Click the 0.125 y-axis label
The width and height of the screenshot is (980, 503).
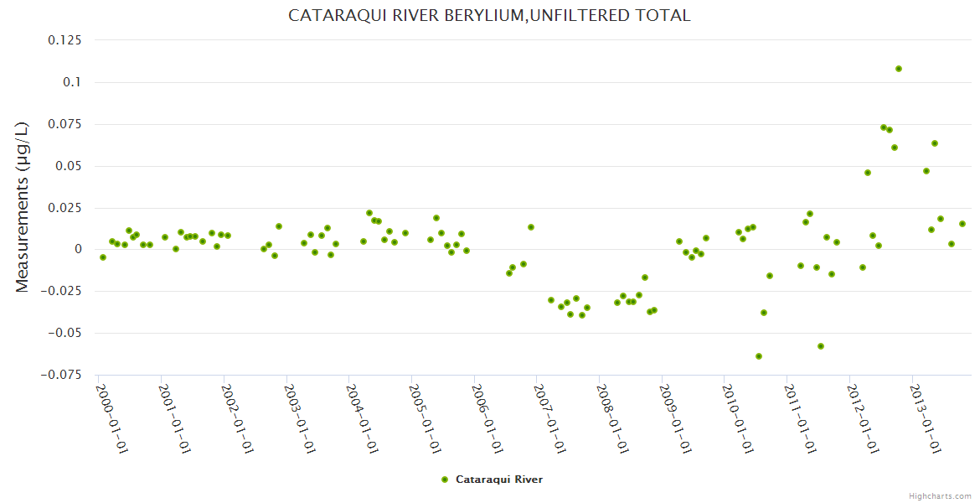(x=65, y=40)
